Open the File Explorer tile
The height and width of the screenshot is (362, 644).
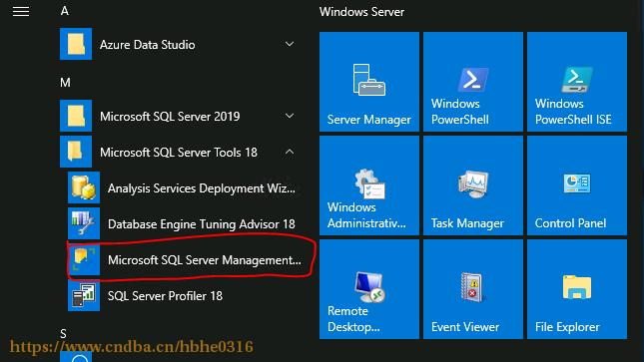pyautogui.click(x=577, y=289)
